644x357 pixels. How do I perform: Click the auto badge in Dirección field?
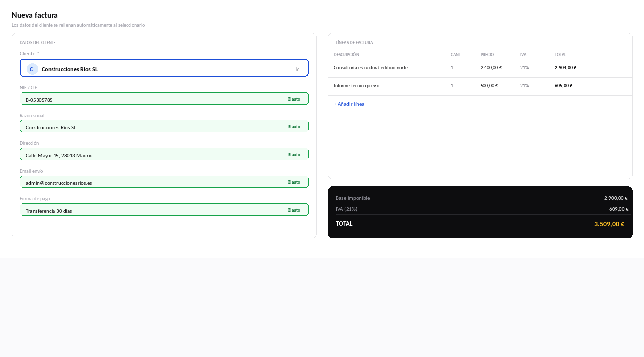294,155
